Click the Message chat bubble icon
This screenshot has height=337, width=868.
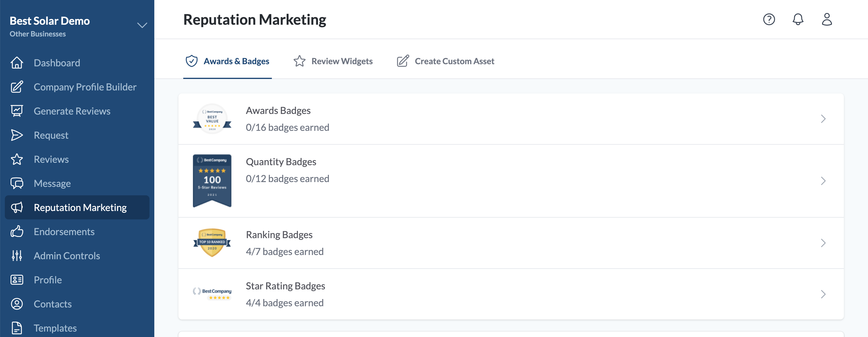(x=17, y=183)
